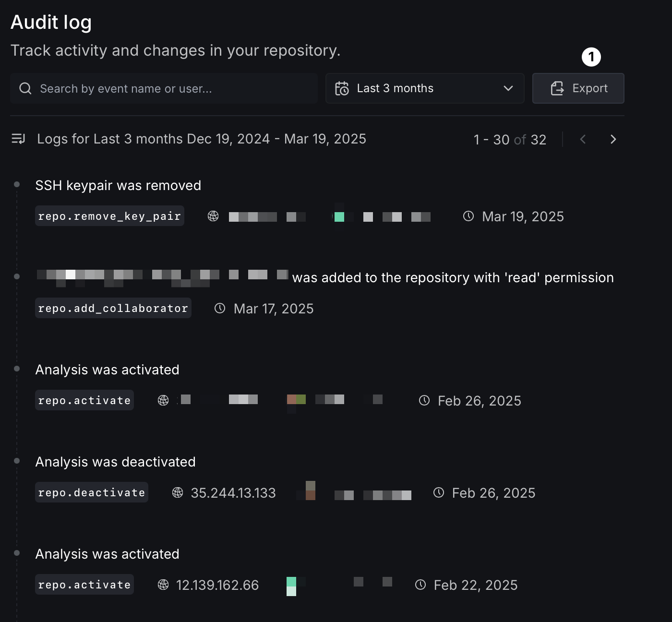Click IP address 12.139.162.66
This screenshot has height=622, width=672.
(217, 585)
